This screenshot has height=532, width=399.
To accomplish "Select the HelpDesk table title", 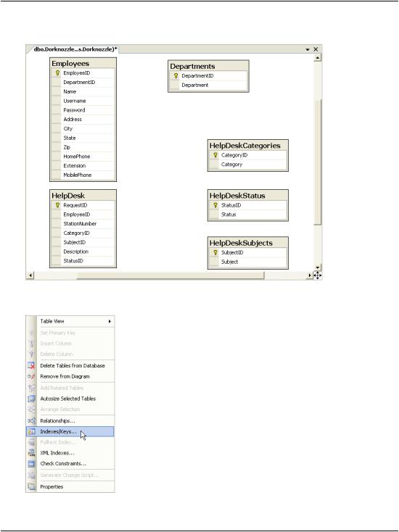I will [x=83, y=196].
